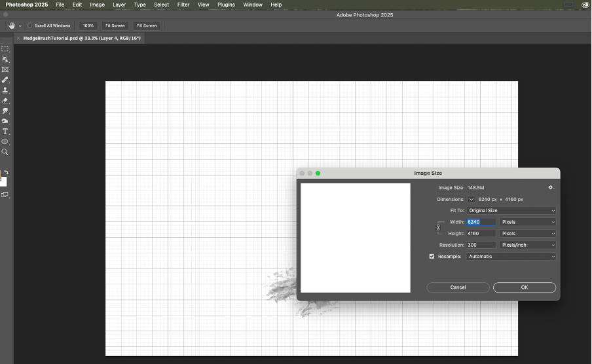Select the Frame tool
Viewport: 592px width, 364px height.
click(x=5, y=69)
